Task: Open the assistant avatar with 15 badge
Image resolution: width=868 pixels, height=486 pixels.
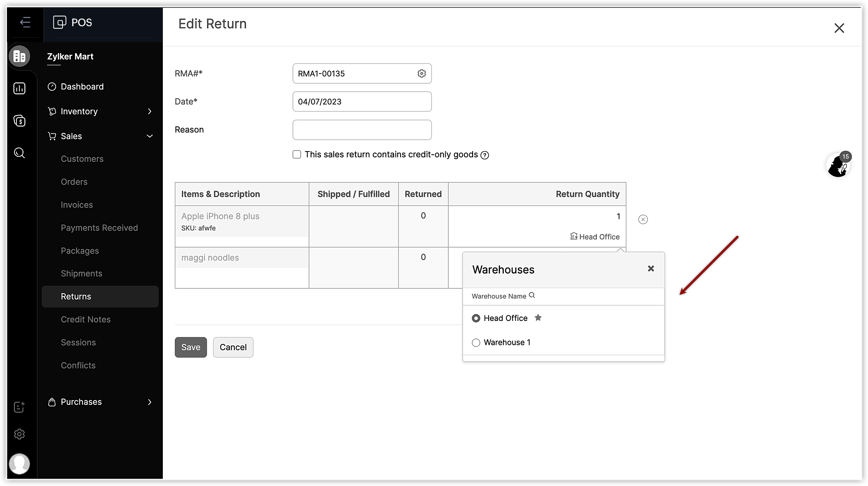Action: [838, 165]
